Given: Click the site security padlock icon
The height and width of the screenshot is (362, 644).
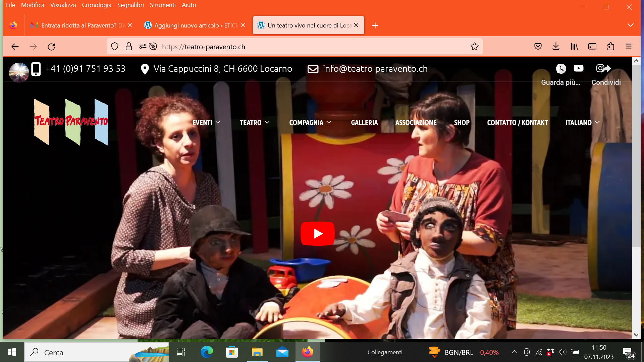Looking at the screenshot, I should (129, 47).
